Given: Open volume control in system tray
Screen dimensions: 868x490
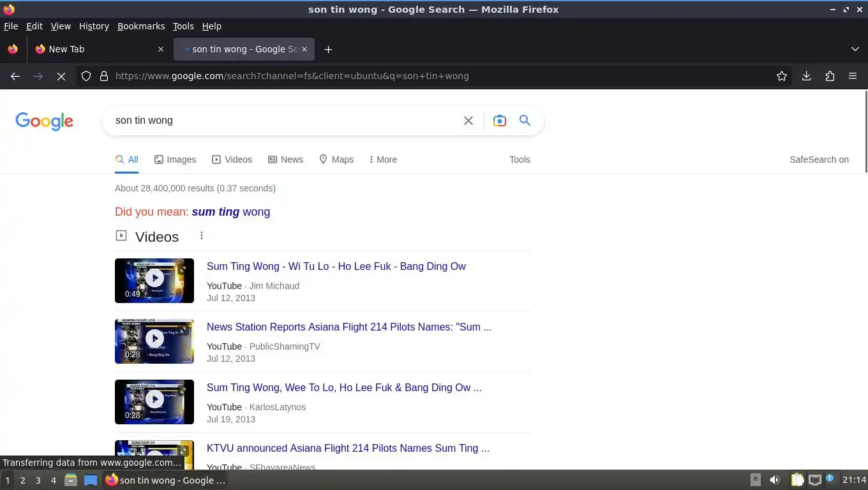Looking at the screenshot, I should click(775, 480).
